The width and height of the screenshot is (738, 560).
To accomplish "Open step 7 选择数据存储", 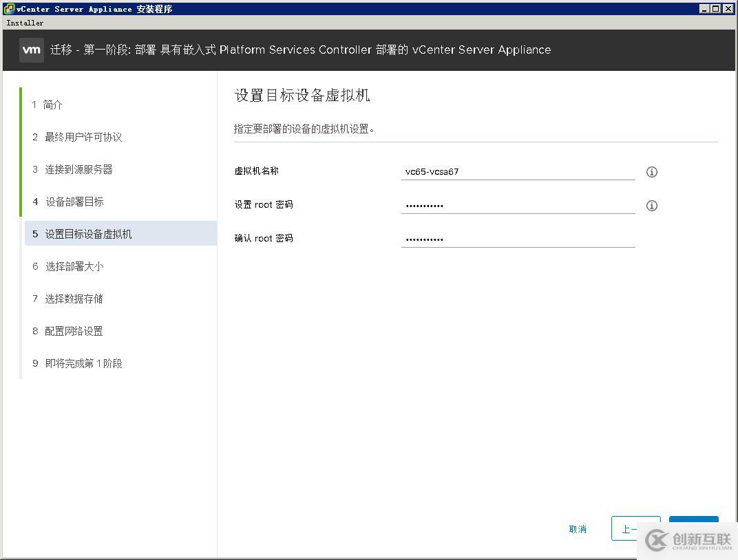I will tap(67, 299).
